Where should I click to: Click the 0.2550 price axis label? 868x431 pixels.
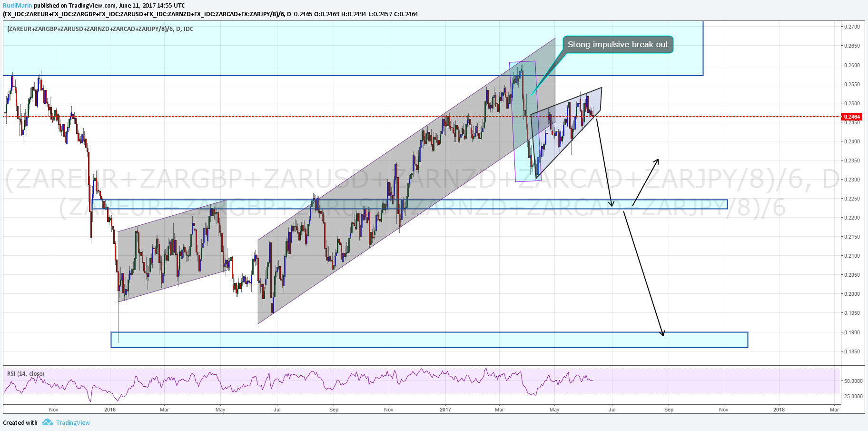click(x=852, y=84)
